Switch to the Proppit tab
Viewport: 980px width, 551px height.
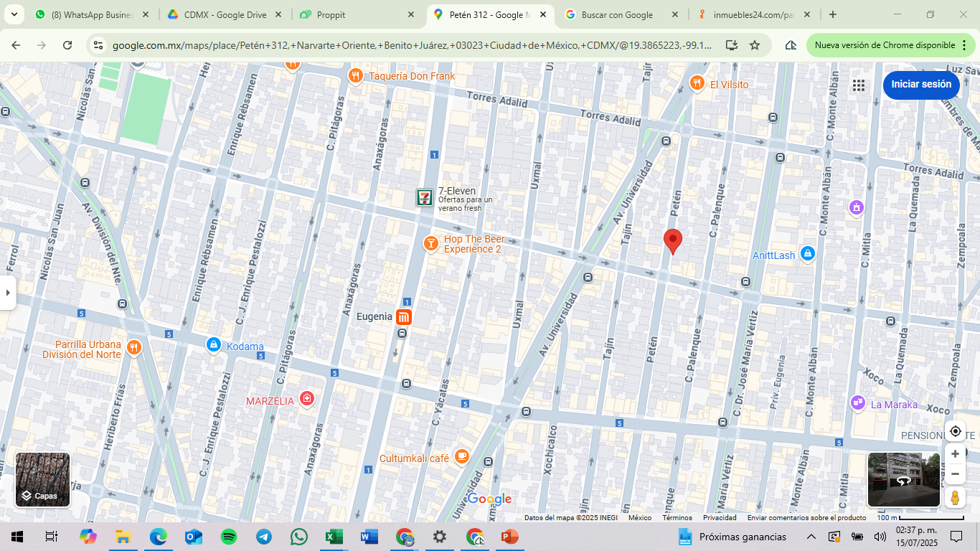pos(357,14)
